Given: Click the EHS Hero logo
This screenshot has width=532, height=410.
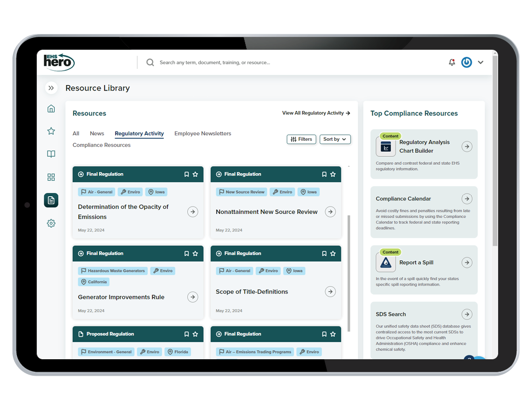Looking at the screenshot, I should click(59, 62).
